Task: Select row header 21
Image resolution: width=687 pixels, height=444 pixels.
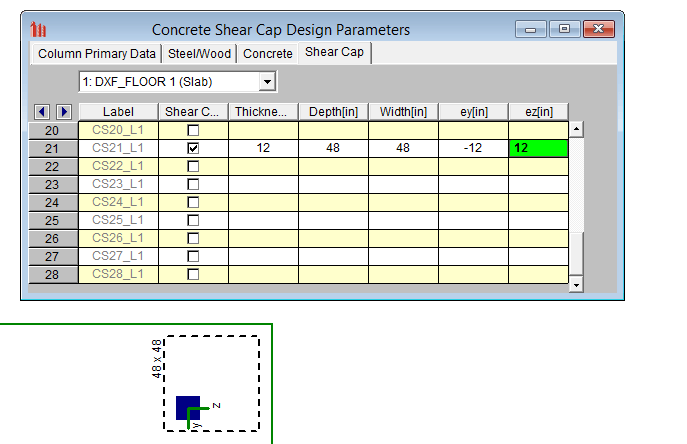Action: click(x=53, y=149)
